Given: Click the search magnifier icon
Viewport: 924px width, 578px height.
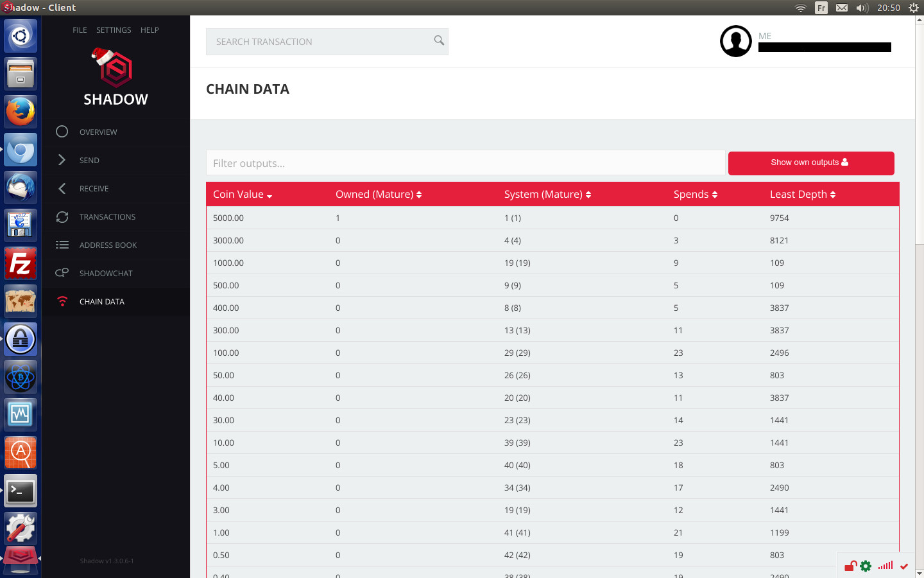Looking at the screenshot, I should (439, 40).
